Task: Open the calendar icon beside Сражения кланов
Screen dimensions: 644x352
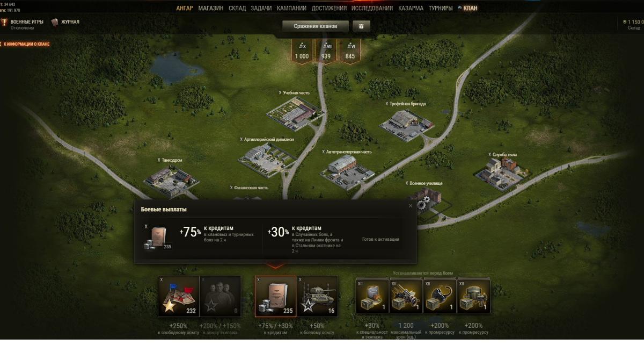Action: [361, 26]
